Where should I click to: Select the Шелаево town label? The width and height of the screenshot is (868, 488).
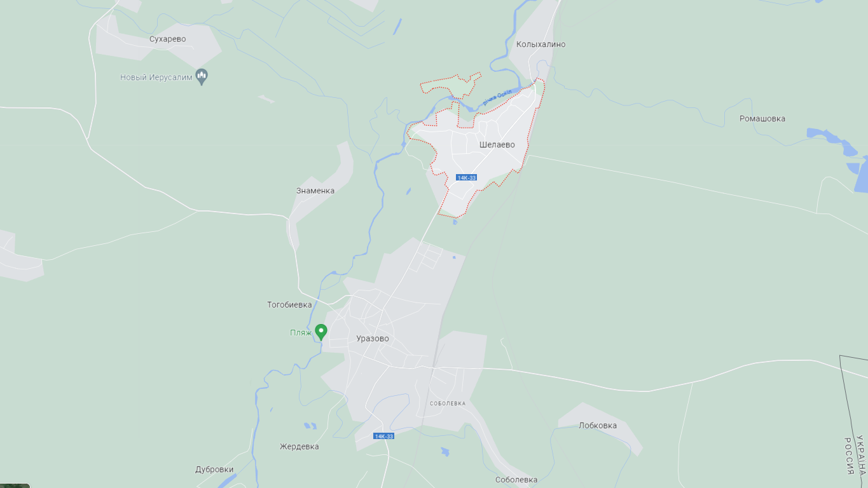tap(497, 145)
